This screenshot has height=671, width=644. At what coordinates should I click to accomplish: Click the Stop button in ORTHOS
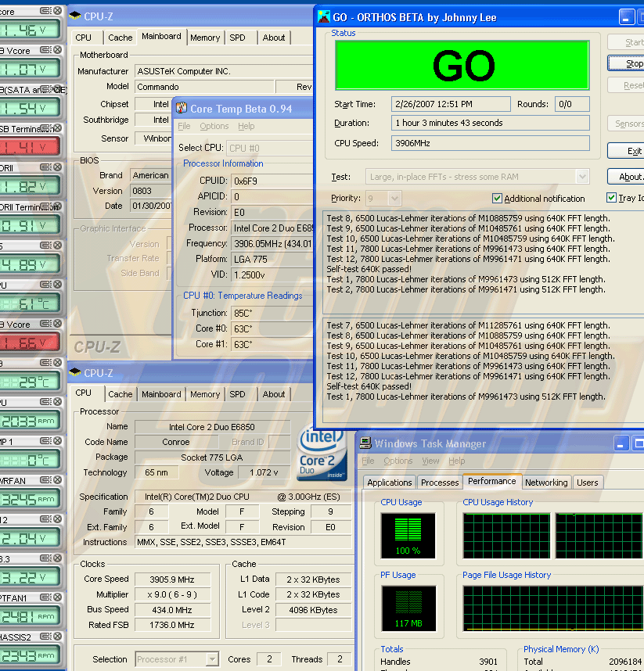(625, 63)
